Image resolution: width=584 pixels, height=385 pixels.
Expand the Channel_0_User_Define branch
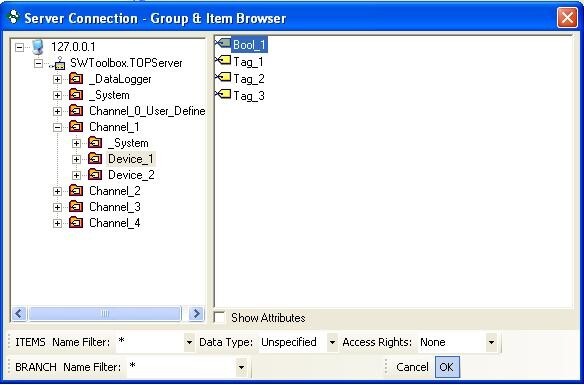(57, 111)
